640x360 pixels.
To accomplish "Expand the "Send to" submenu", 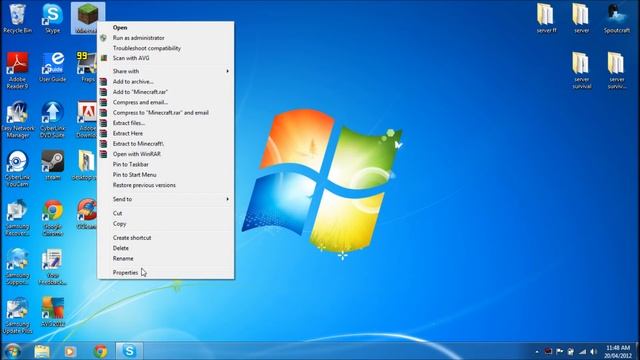I will coord(166,199).
